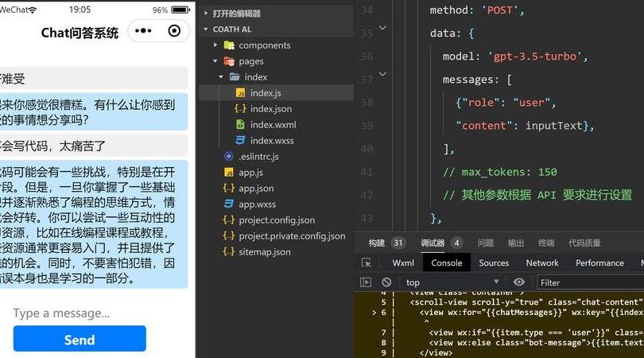Focus the console Filter field
This screenshot has height=358, width=644.
pyautogui.click(x=590, y=282)
